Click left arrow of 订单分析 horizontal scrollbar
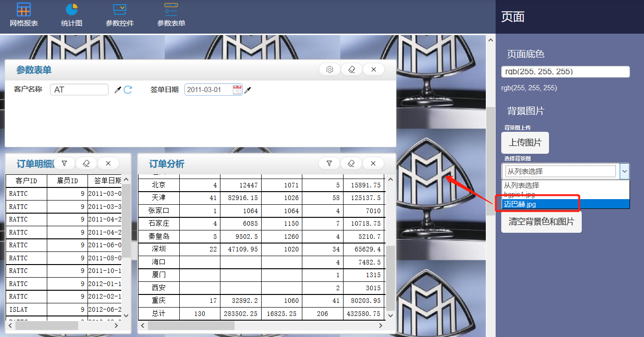644x337 pixels. coord(142,326)
